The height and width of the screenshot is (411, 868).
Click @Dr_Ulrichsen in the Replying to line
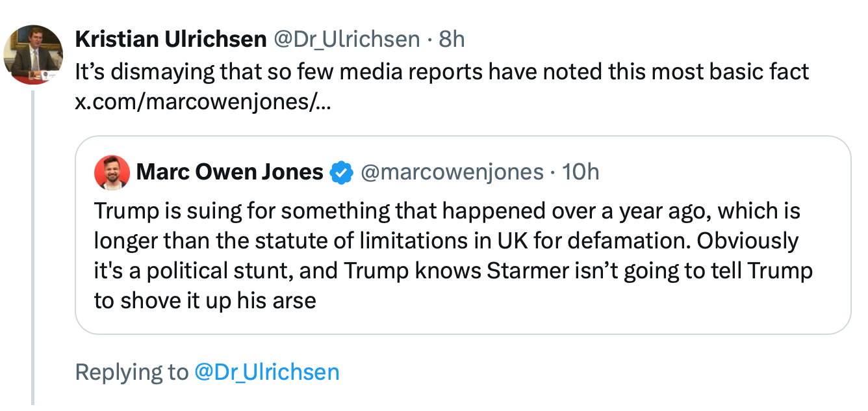coord(267,372)
